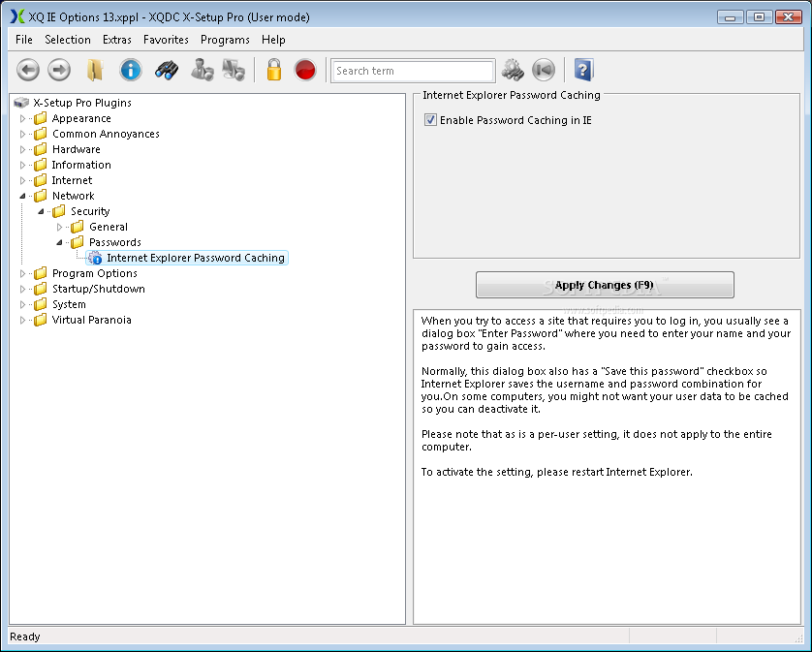Open the Help menu
Image resolution: width=812 pixels, height=652 pixels.
pos(273,40)
